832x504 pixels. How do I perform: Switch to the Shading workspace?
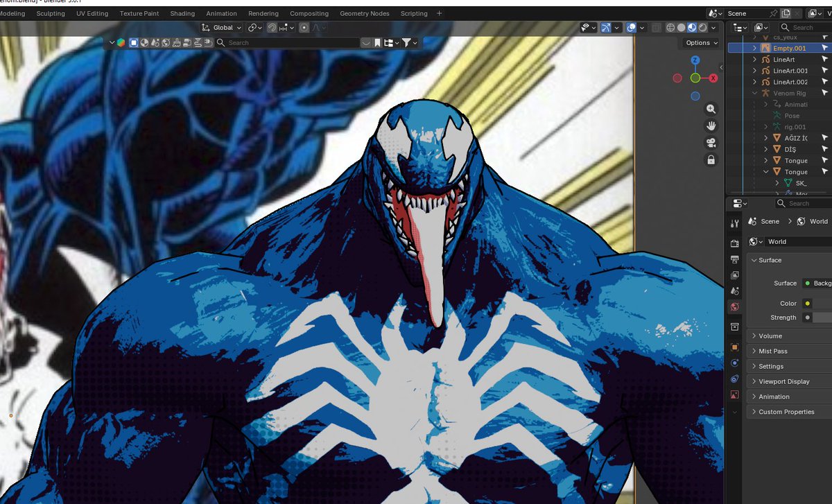(182, 13)
